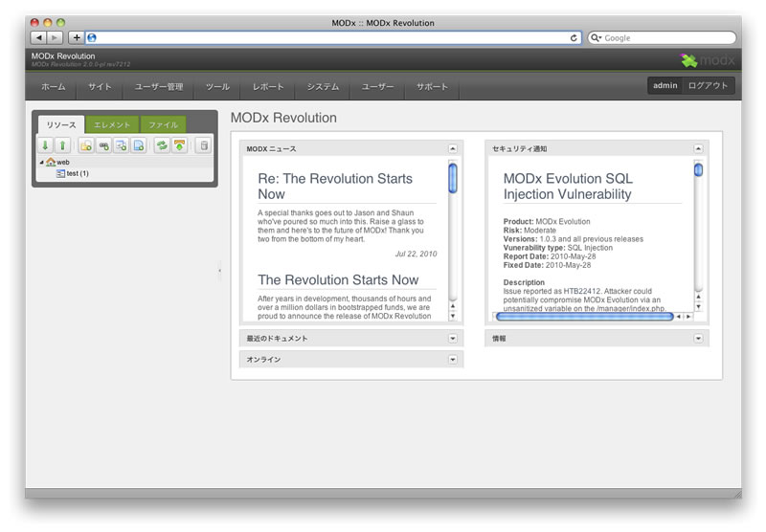Click the expand tree down-arrow icon
This screenshot has width=766, height=532.
pos(45,145)
